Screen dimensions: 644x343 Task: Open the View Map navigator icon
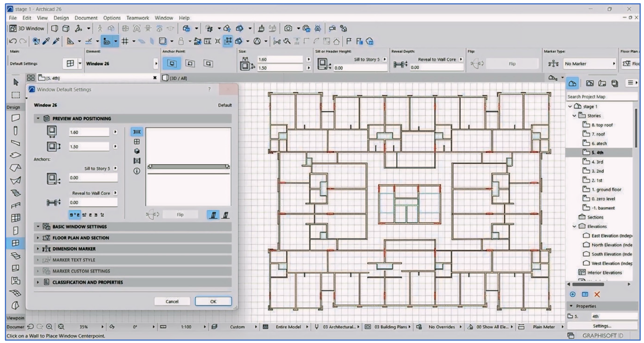pyautogui.click(x=590, y=83)
